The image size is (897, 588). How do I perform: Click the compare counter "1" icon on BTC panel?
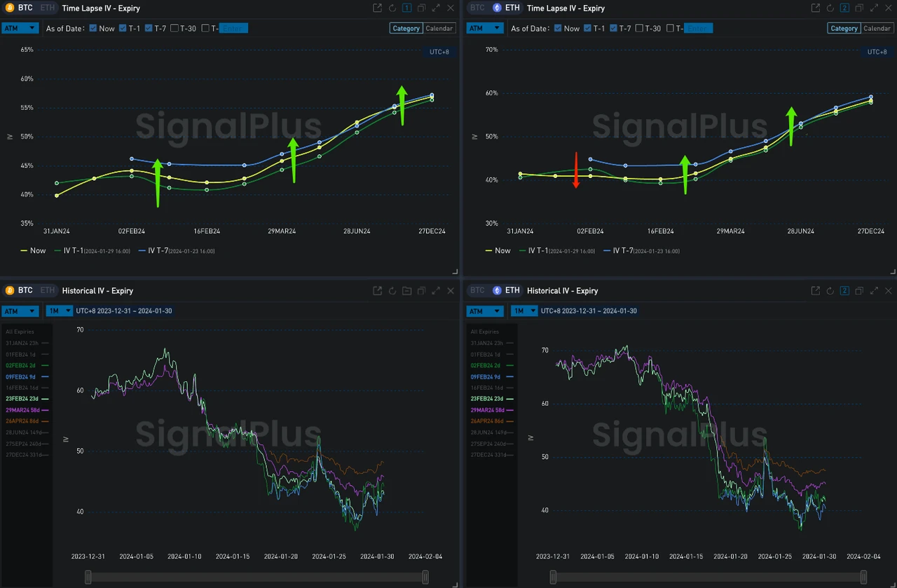point(406,8)
